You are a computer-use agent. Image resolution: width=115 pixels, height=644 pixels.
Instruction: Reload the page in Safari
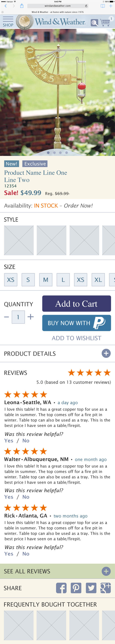86,6
